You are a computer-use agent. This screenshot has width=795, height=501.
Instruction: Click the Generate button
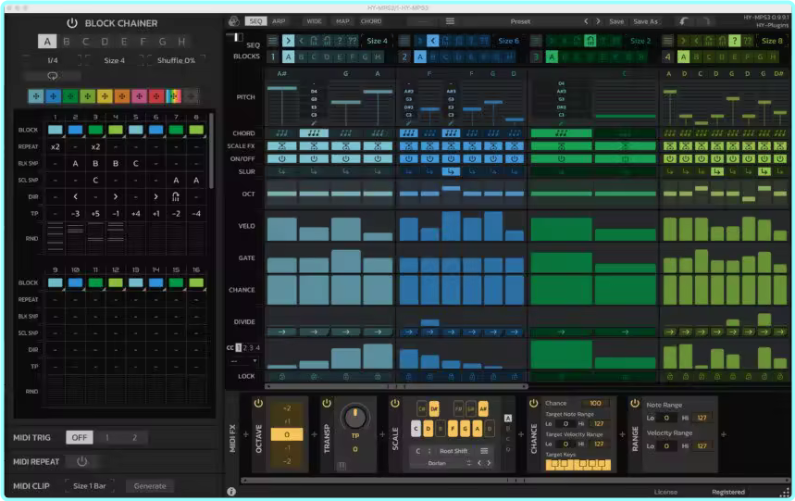pos(150,486)
